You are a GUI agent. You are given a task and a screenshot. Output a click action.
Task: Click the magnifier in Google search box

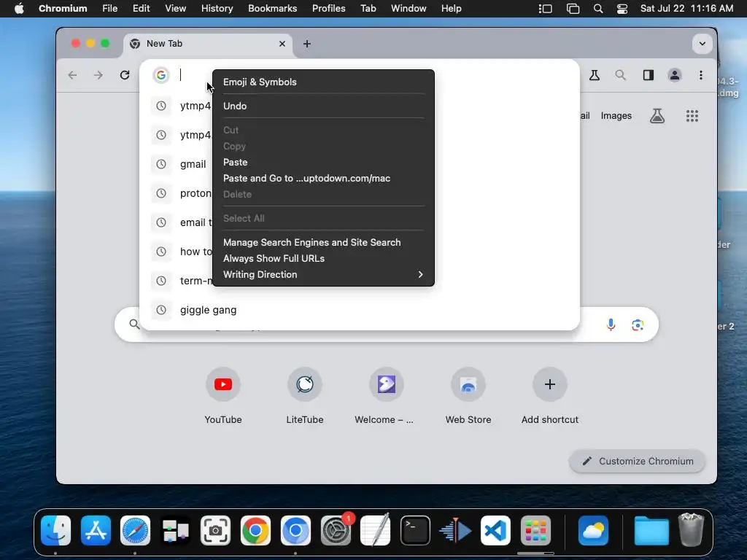tap(134, 324)
